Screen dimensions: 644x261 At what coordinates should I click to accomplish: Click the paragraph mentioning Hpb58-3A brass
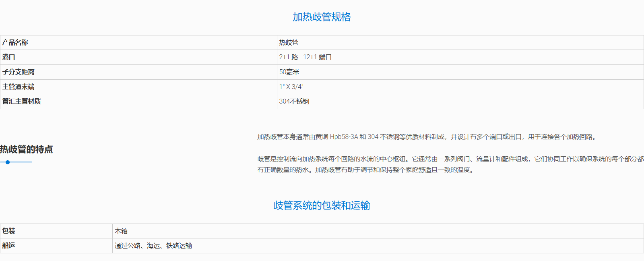click(427, 137)
